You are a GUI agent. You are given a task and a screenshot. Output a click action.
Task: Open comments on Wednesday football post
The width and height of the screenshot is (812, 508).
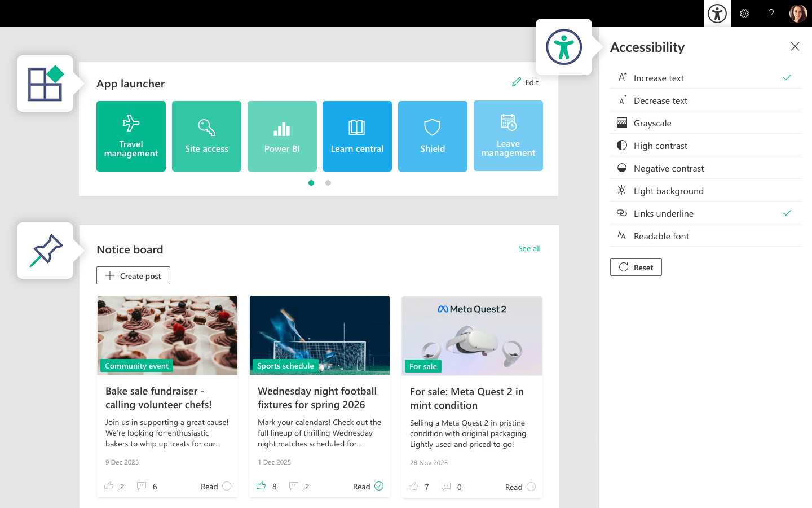294,486
